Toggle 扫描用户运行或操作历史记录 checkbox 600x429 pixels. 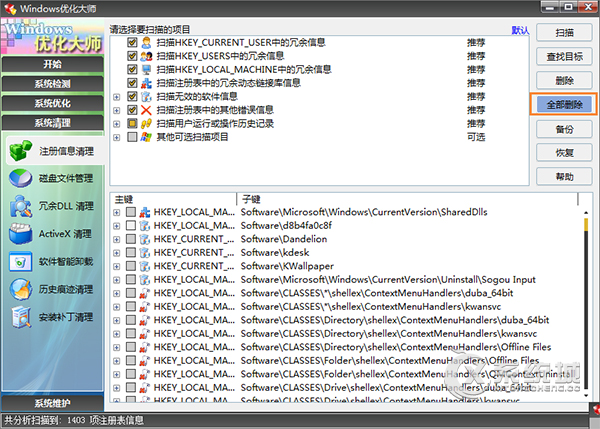coord(132,124)
